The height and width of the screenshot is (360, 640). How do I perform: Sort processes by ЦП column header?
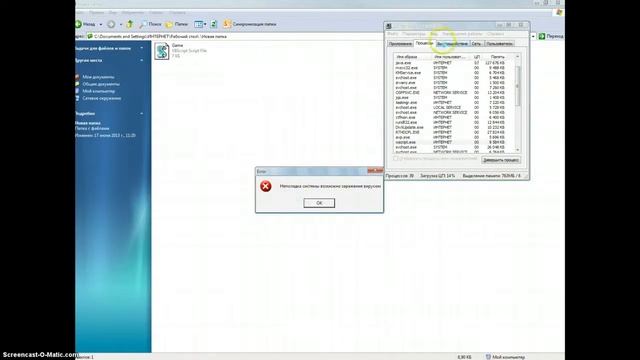476,57
